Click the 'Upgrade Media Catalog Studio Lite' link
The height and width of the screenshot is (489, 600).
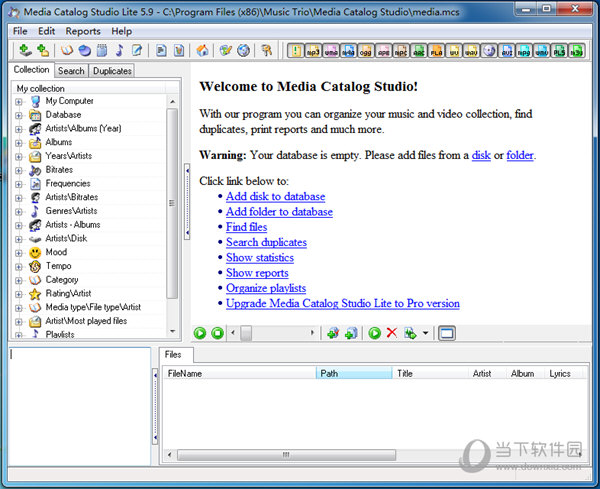pos(343,303)
